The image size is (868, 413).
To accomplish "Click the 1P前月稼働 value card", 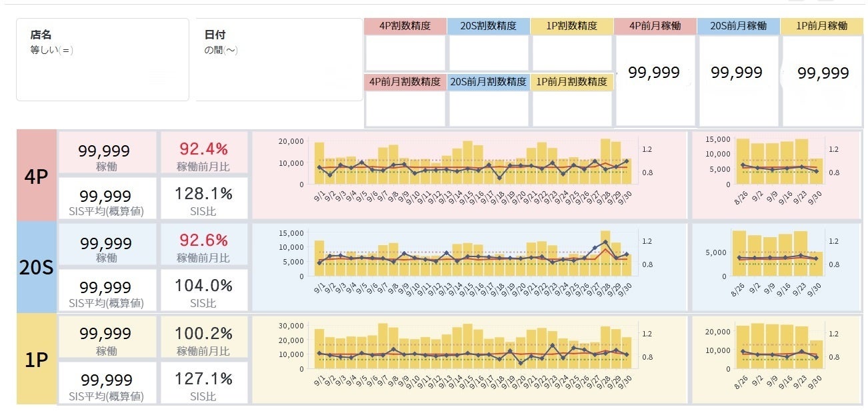I will tap(823, 73).
